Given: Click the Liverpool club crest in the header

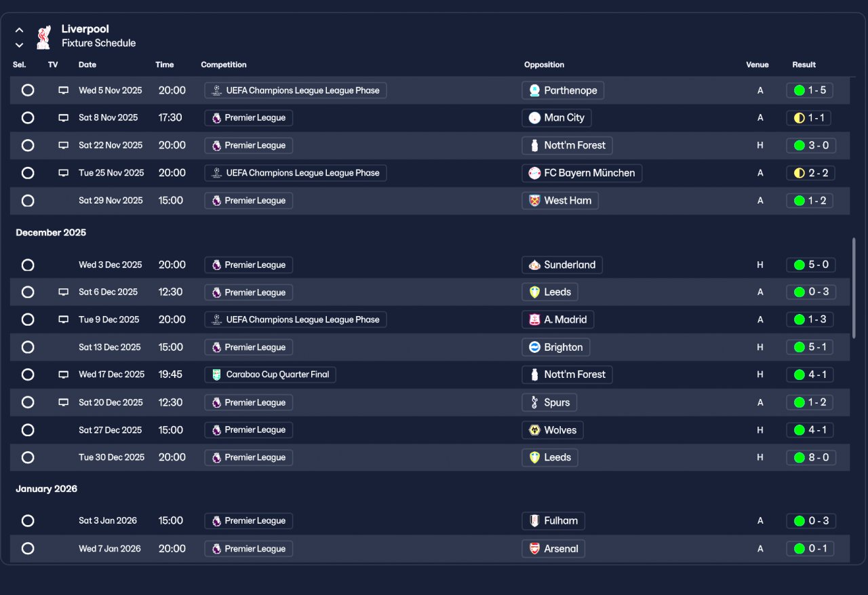Looking at the screenshot, I should tap(44, 37).
